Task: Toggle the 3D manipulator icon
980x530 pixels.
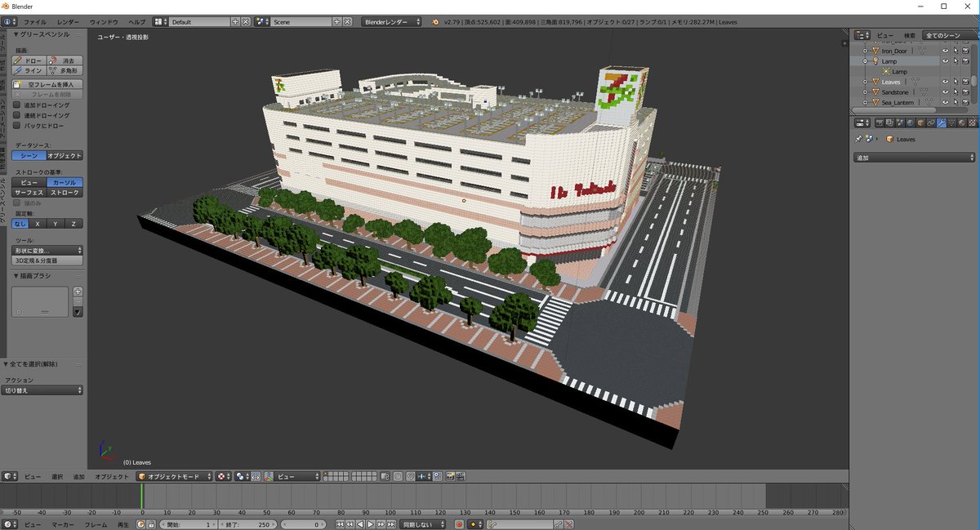Action: click(x=268, y=476)
